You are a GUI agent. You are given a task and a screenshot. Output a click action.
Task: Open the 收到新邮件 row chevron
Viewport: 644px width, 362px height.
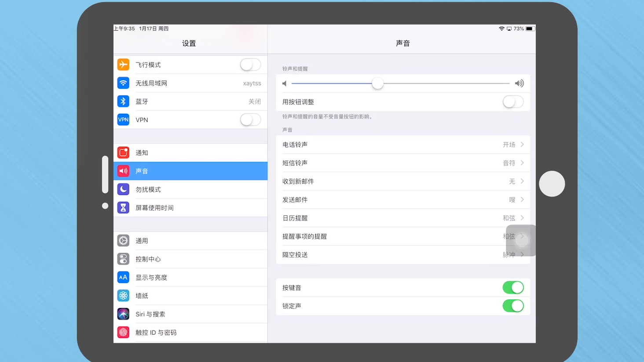pos(522,181)
